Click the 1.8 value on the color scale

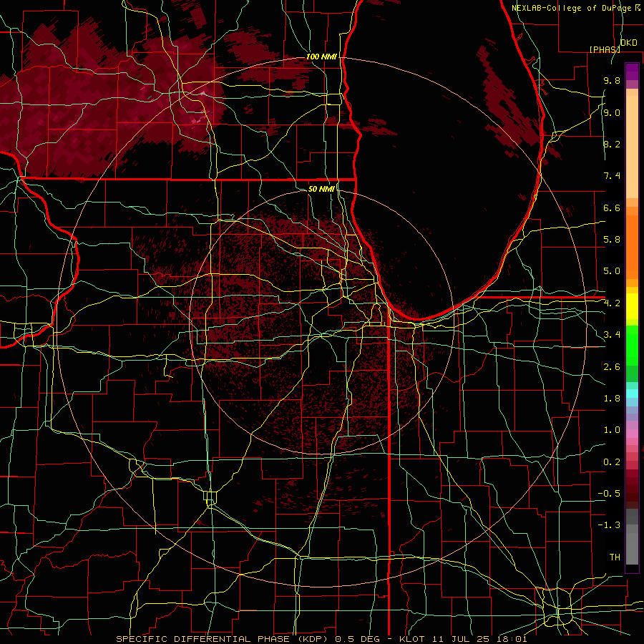(x=612, y=399)
